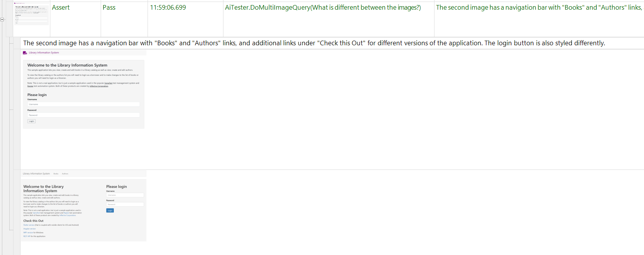The image size is (644, 255).
Task: Click Password field above the blue Login button
Action: [125, 204]
